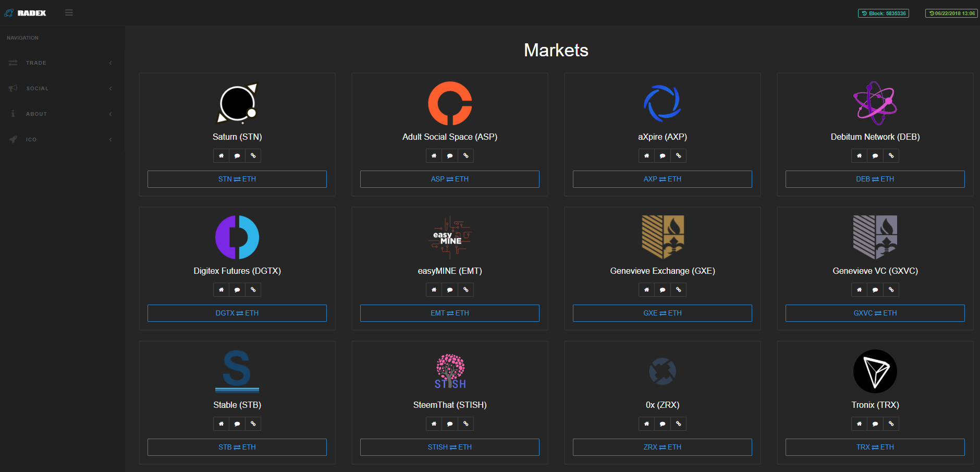Expand the Trade menu chevron
Image resolution: width=980 pixels, height=472 pixels.
click(x=111, y=63)
